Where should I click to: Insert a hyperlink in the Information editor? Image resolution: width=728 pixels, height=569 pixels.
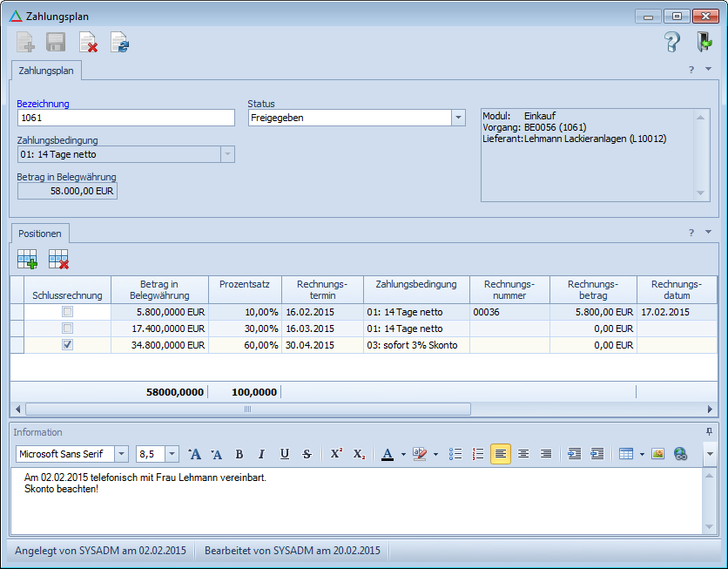pyautogui.click(x=680, y=454)
